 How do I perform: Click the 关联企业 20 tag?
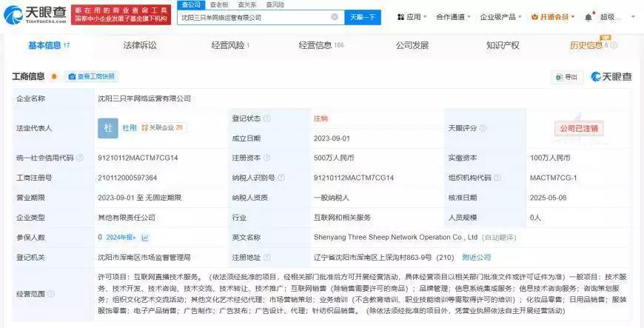162,128
